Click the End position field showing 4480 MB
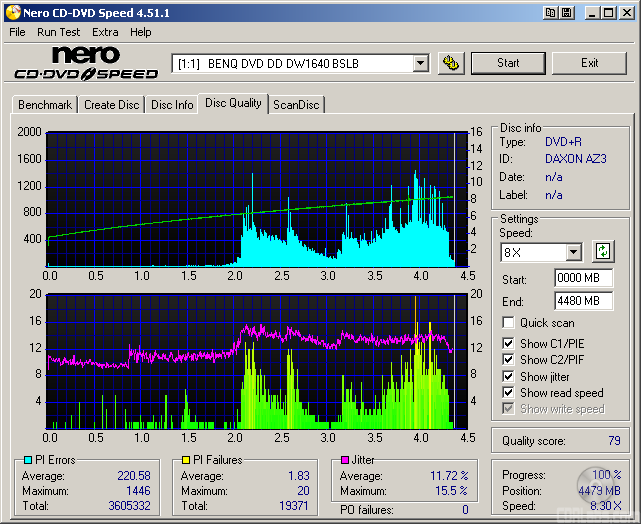 (x=583, y=300)
